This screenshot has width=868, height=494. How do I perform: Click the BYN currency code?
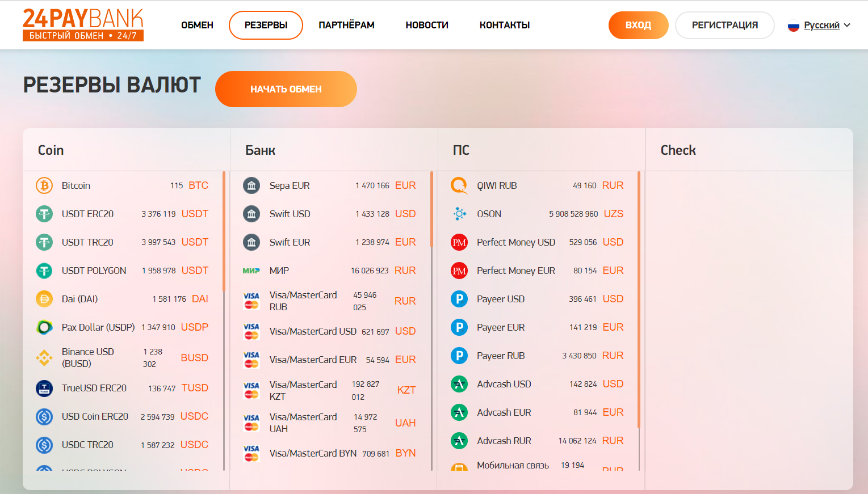coord(406,453)
